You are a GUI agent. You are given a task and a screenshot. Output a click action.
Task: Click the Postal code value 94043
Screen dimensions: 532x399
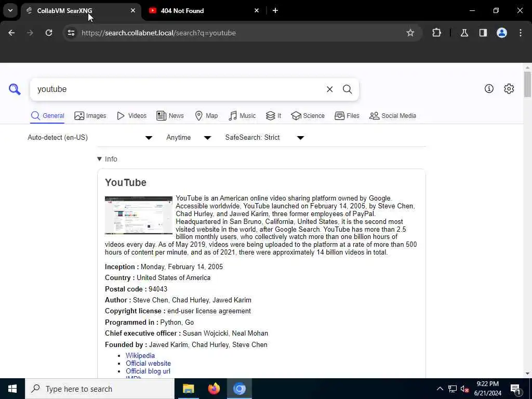pyautogui.click(x=158, y=289)
